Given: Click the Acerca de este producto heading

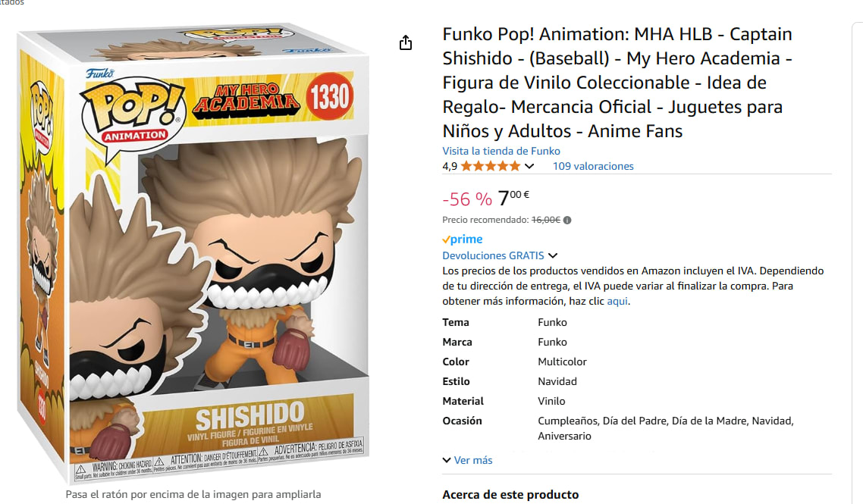Looking at the screenshot, I should pyautogui.click(x=510, y=494).
